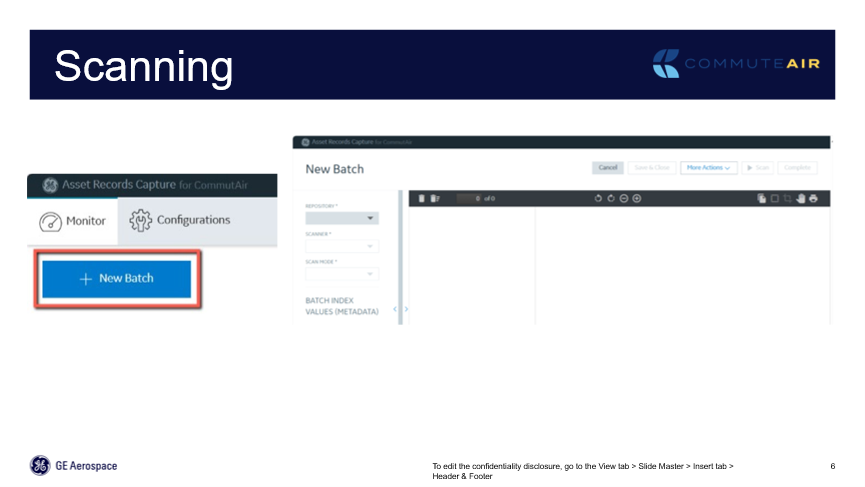Image resolution: width=865 pixels, height=487 pixels.
Task: Open the Repository dropdown
Action: (342, 218)
